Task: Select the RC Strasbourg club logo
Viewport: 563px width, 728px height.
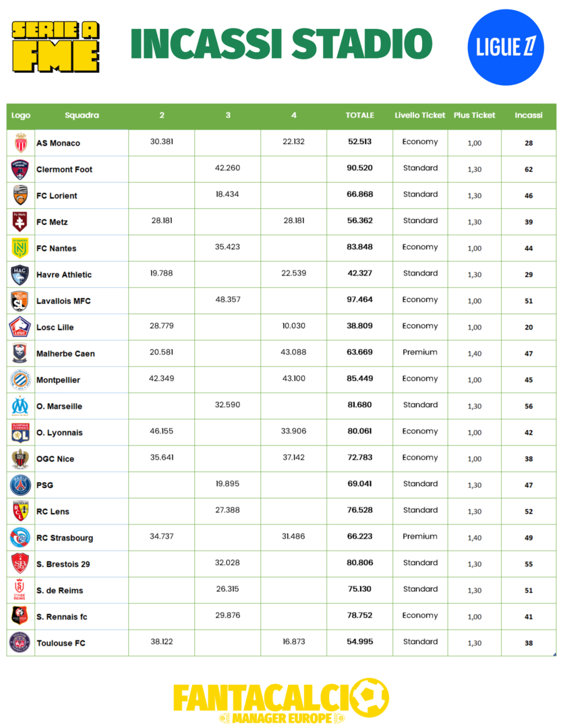Action: point(20,537)
